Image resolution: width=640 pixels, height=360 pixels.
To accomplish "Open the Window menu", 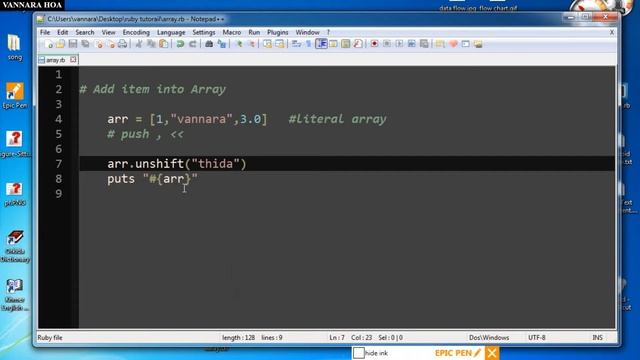I will pos(307,32).
